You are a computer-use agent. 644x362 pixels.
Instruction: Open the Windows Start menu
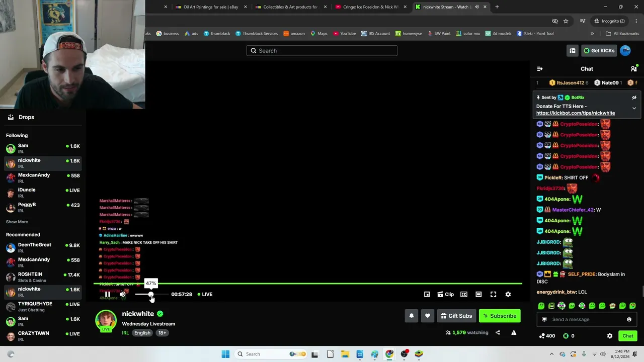(225, 354)
